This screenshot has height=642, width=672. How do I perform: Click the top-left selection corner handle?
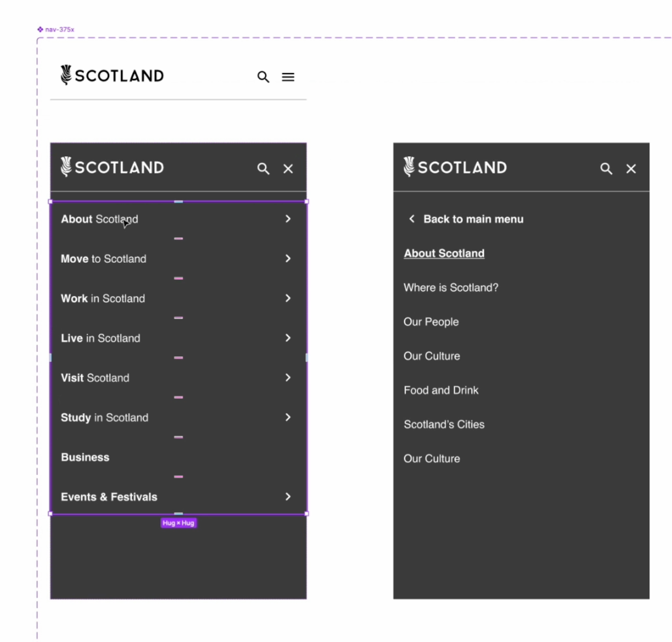coord(50,201)
